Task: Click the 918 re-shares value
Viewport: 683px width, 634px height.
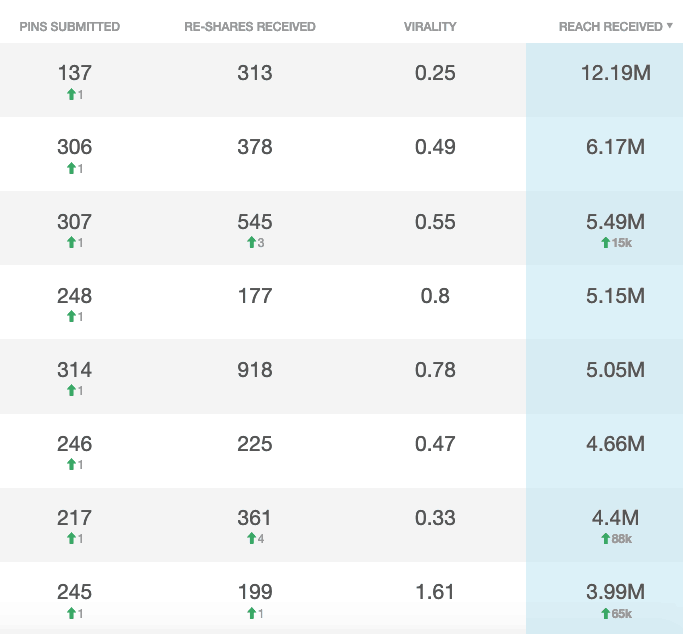Action: [255, 370]
